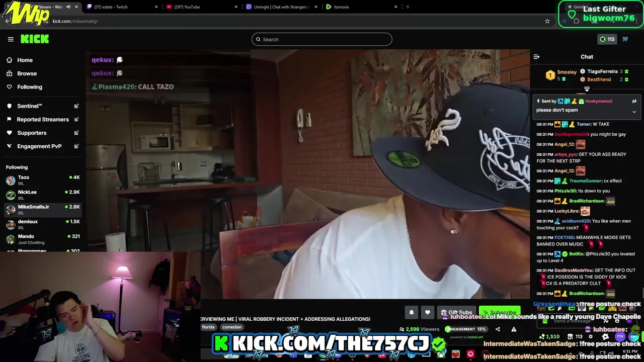The width and height of the screenshot is (644, 362).
Task: Click Bestfriend on gifter leaderboard
Action: (599, 79)
